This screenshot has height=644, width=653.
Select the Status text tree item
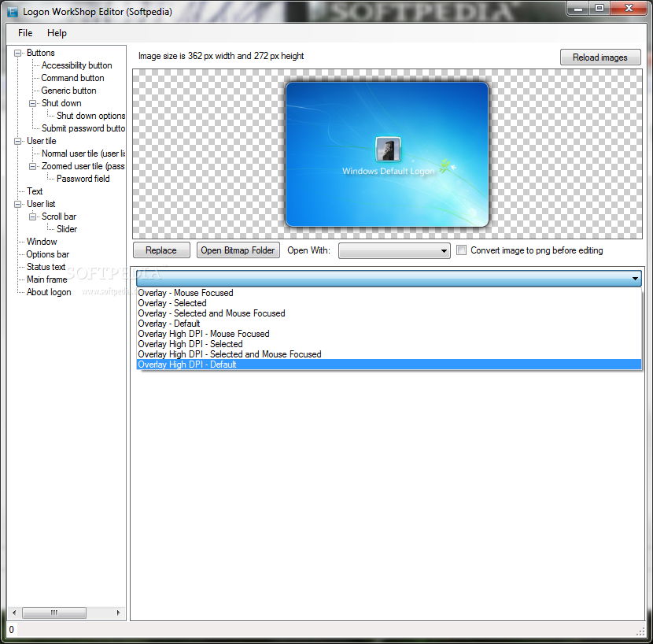(46, 267)
